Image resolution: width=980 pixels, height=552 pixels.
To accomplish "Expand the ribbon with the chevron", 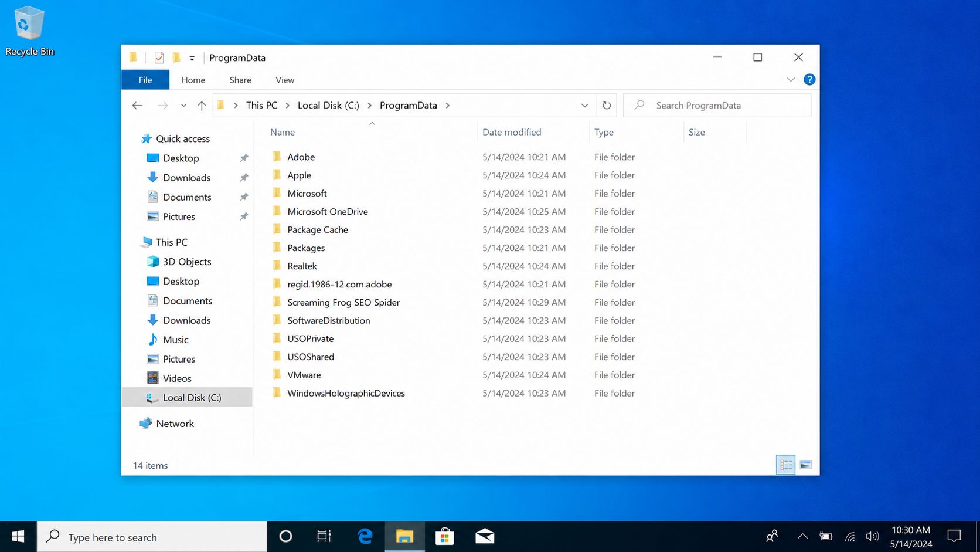I will coord(791,80).
